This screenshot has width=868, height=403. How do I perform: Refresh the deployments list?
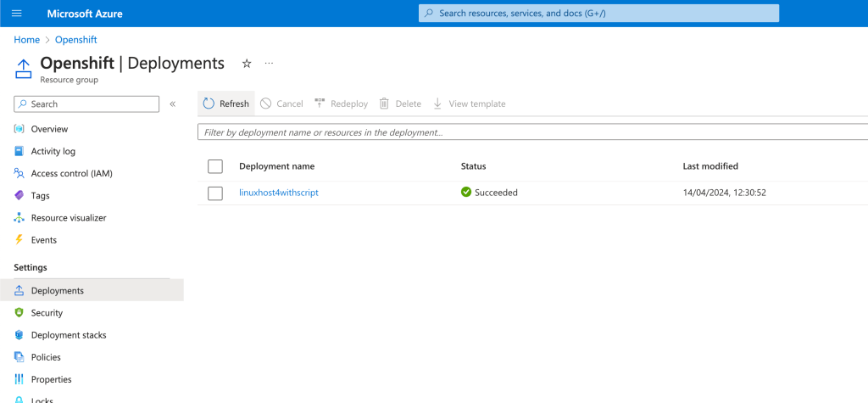(x=225, y=104)
